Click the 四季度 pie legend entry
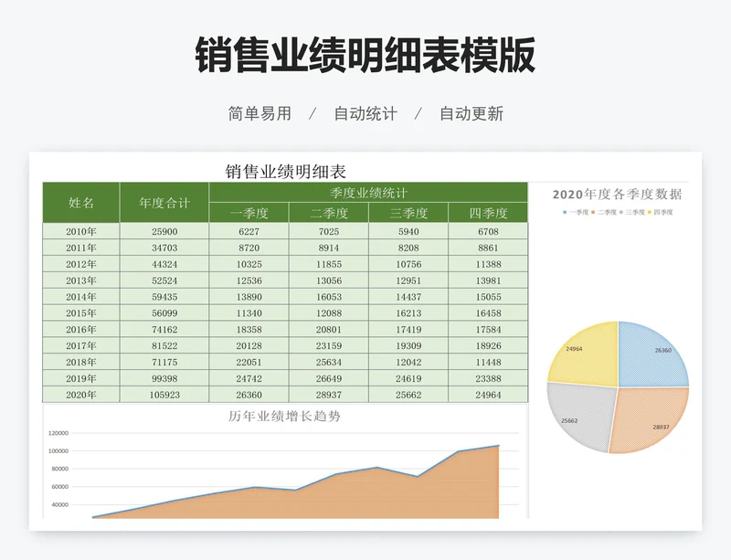 [660, 212]
